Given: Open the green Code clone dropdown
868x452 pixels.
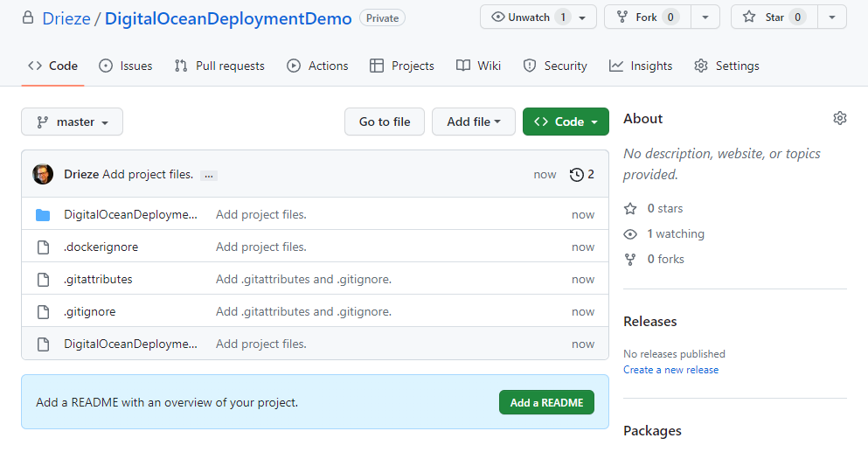Looking at the screenshot, I should 566,122.
